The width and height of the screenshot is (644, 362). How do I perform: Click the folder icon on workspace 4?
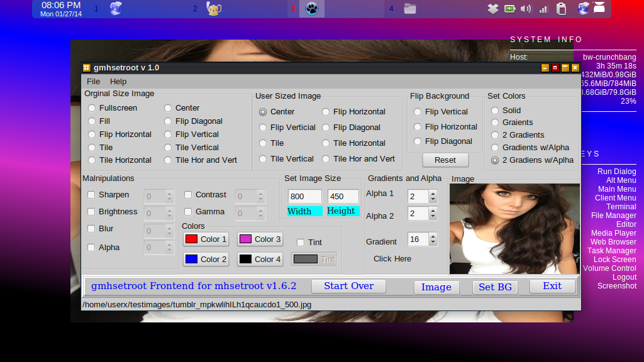409,8
